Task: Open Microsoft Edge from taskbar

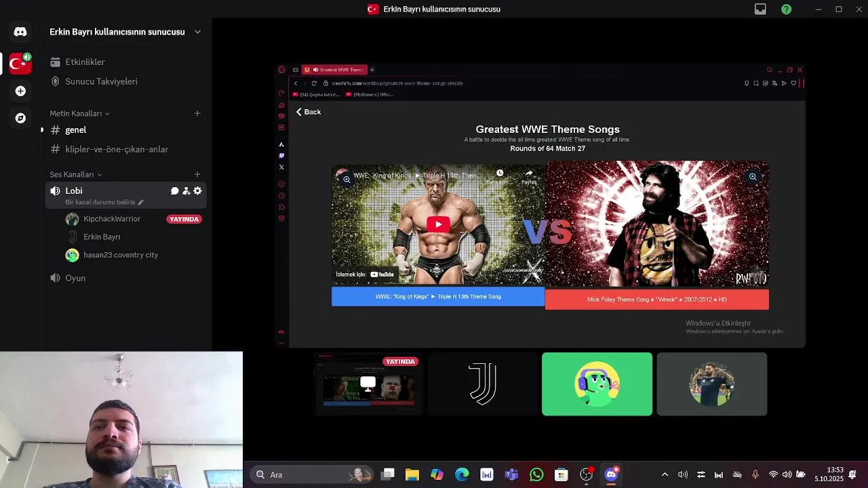Action: (x=462, y=474)
